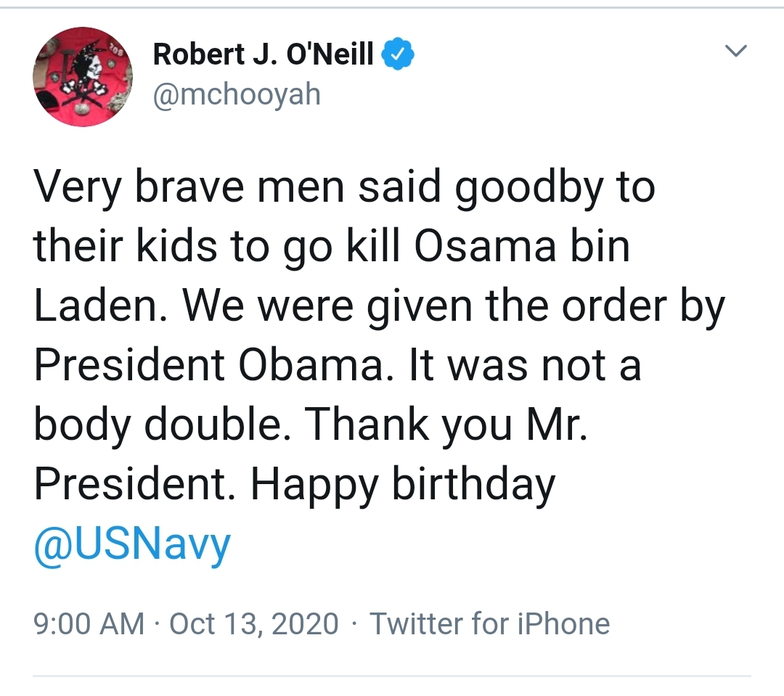Open the @mchooyah handle link
Image resolution: width=784 pixels, height=696 pixels.
coord(237,94)
